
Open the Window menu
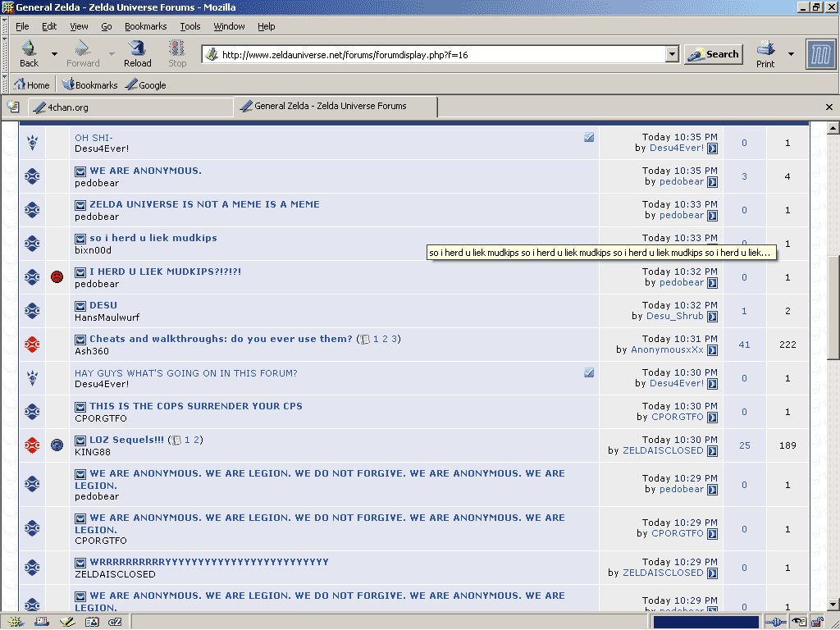pyautogui.click(x=230, y=26)
